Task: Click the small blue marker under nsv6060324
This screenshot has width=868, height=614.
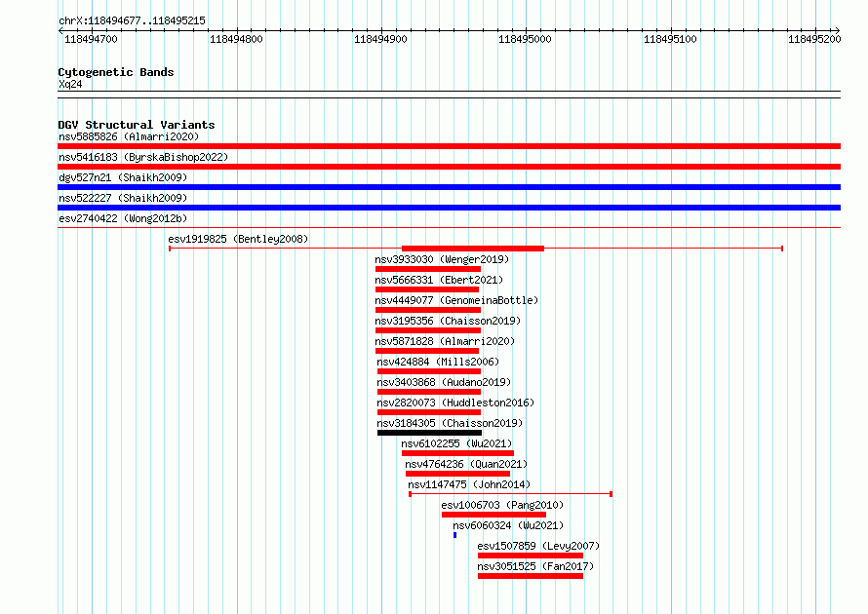Action: pyautogui.click(x=455, y=535)
